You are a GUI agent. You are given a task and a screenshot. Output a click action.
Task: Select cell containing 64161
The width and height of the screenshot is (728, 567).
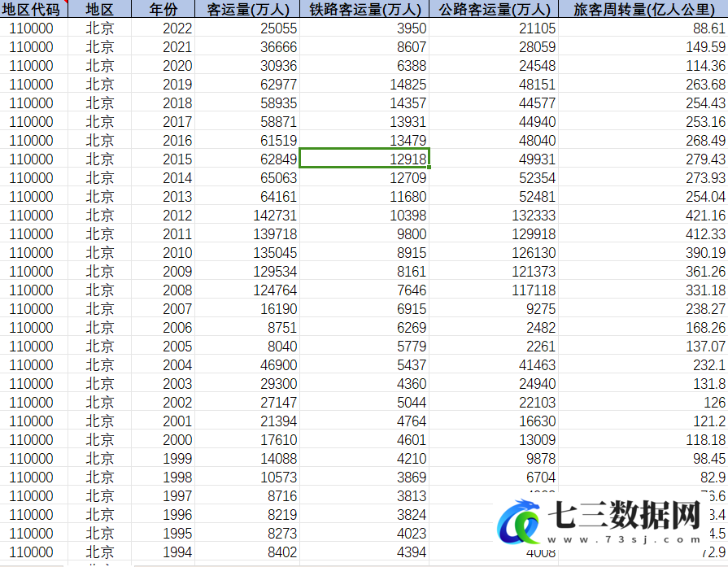[247, 196]
